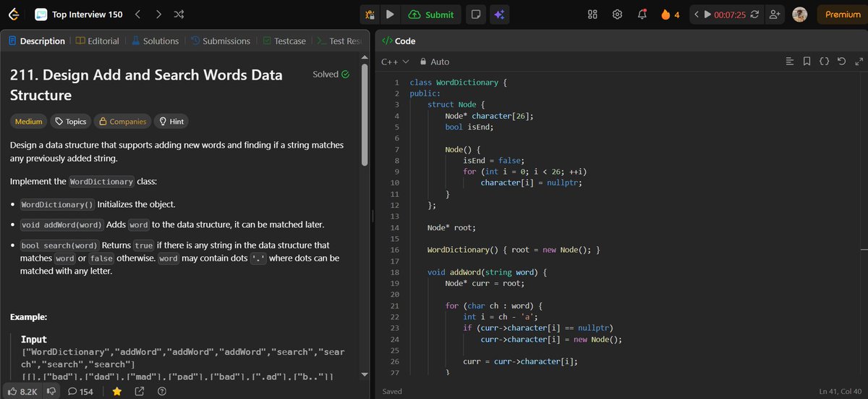868x399 pixels.
Task: Switch to the Editorial tab
Action: [97, 41]
